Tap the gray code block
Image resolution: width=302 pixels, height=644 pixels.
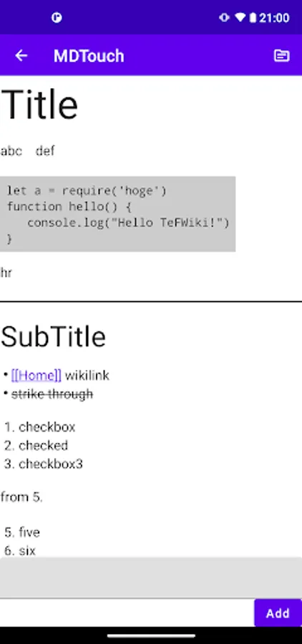click(x=117, y=214)
